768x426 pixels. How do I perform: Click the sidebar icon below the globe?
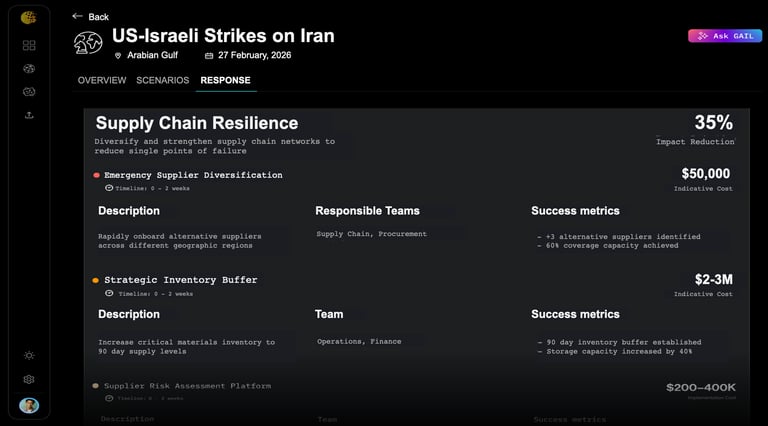pos(29,92)
